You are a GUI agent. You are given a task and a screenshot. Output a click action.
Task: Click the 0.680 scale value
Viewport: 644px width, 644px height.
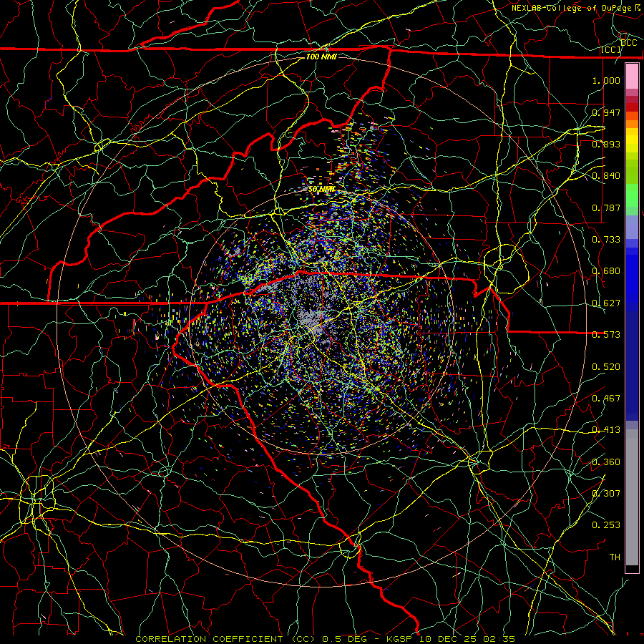[x=606, y=271]
